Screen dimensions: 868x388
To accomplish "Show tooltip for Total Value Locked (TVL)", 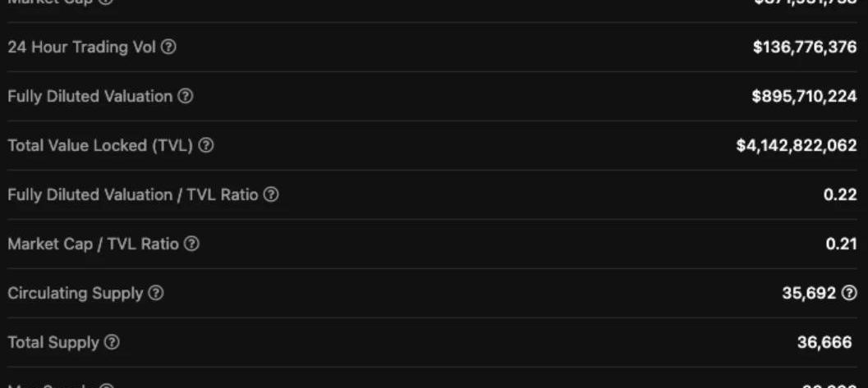I will point(206,146).
